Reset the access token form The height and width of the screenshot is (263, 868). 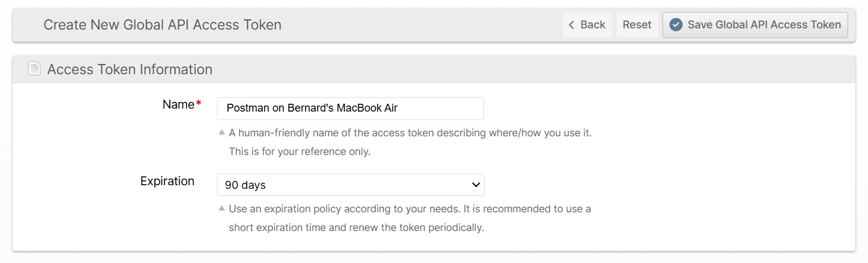(x=637, y=25)
